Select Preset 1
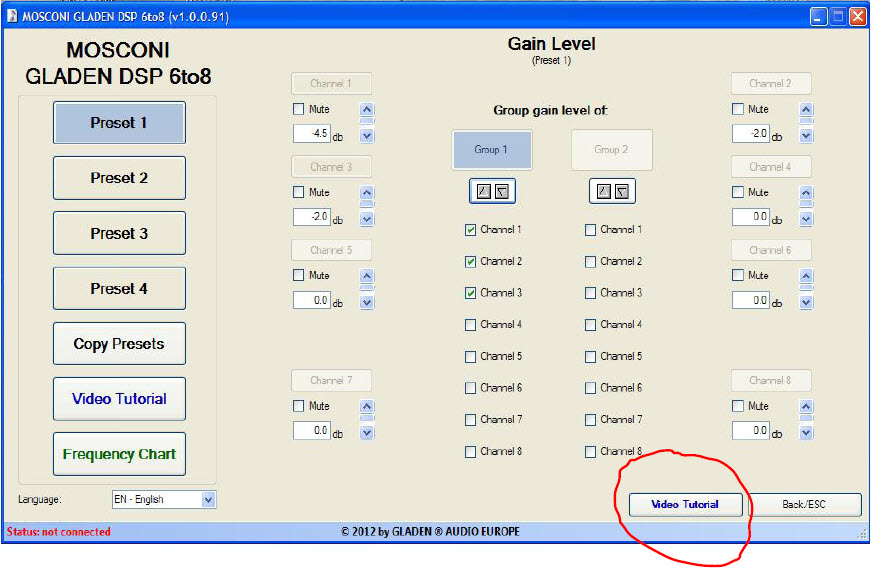This screenshot has height=572, width=871. pos(119,123)
